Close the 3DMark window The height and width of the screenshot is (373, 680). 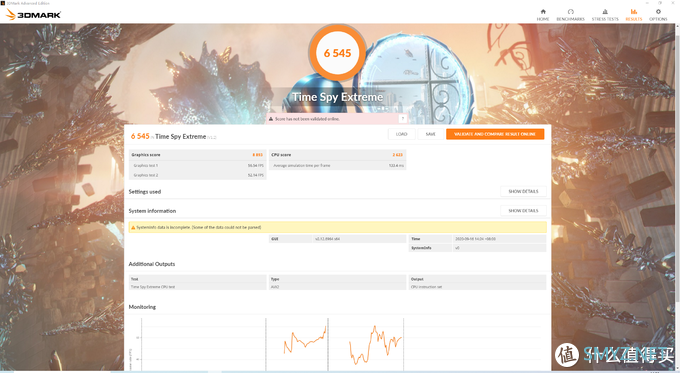tap(673, 3)
